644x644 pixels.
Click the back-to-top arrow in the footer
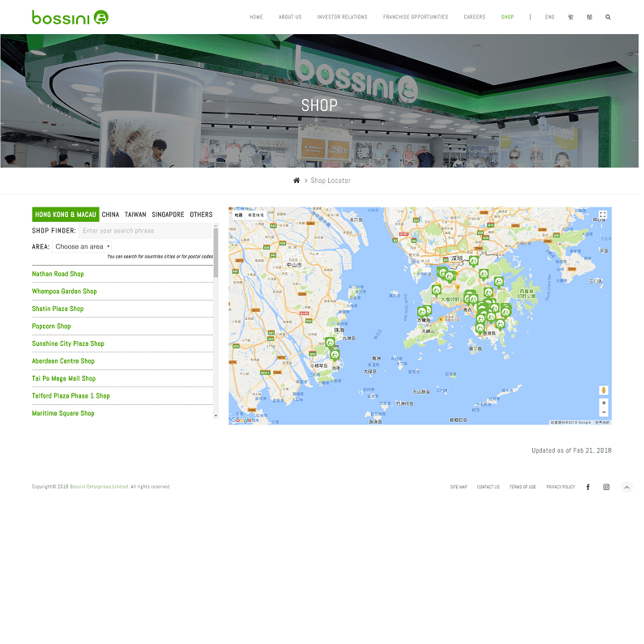pyautogui.click(x=626, y=487)
